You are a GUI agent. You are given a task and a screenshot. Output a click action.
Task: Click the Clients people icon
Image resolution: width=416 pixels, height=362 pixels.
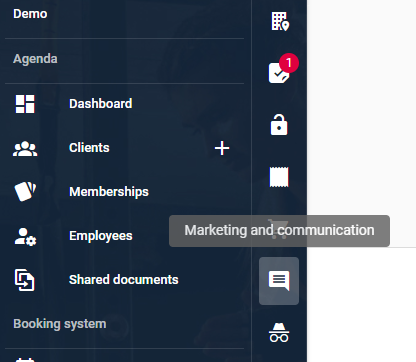tap(25, 149)
